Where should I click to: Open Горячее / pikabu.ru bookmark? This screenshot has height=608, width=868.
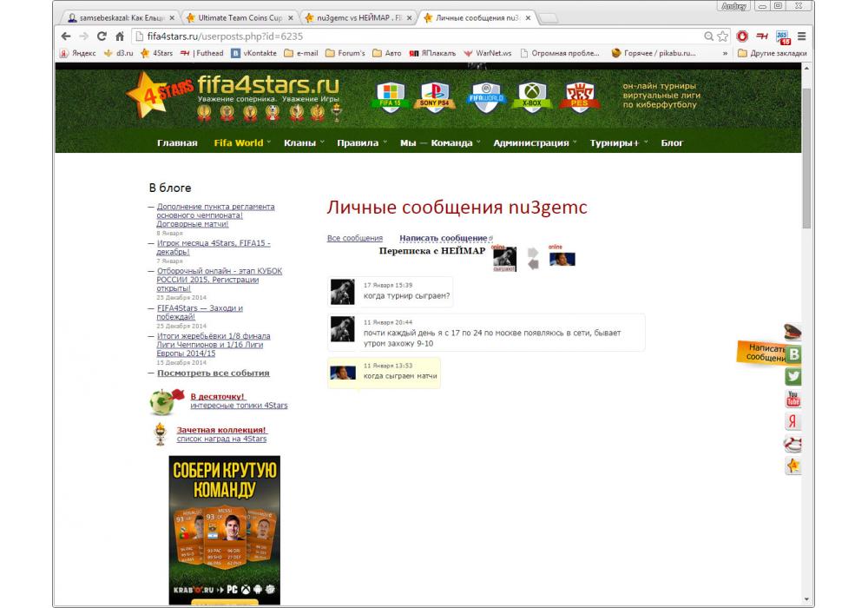tap(654, 53)
